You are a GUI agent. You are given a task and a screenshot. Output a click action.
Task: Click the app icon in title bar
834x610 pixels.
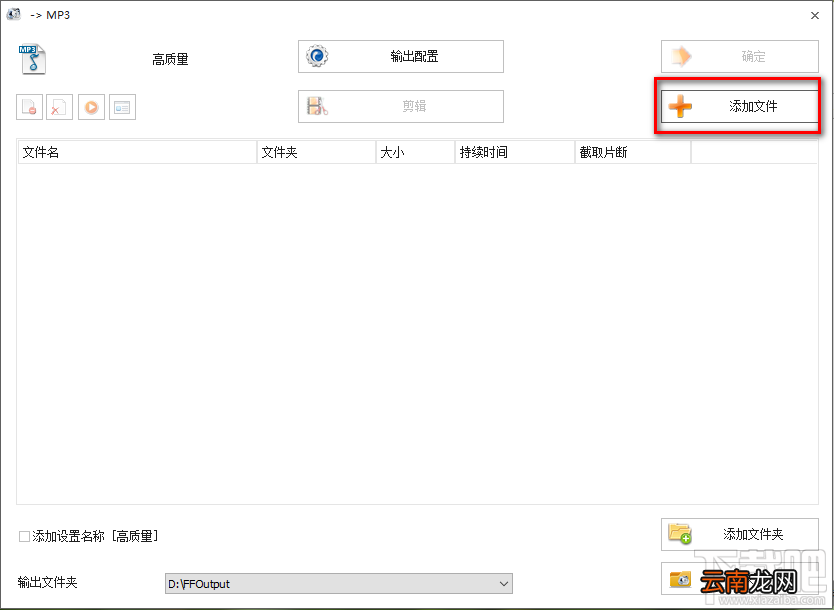(14, 14)
